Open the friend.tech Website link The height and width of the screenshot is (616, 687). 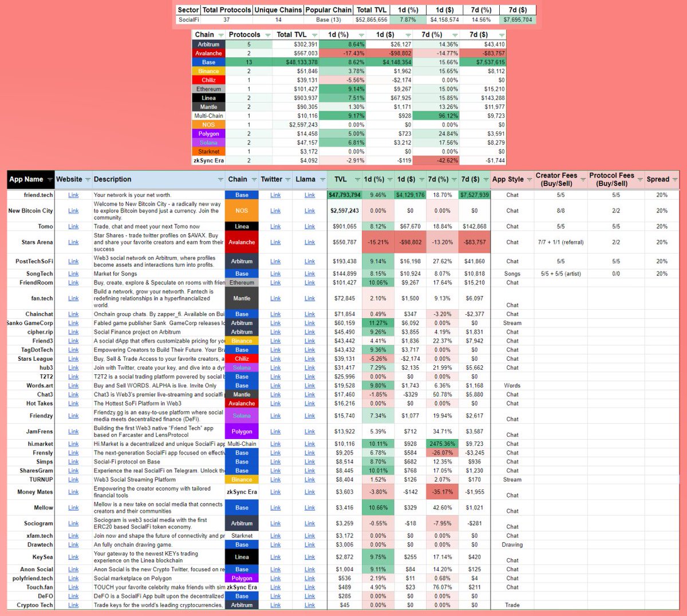click(x=73, y=195)
